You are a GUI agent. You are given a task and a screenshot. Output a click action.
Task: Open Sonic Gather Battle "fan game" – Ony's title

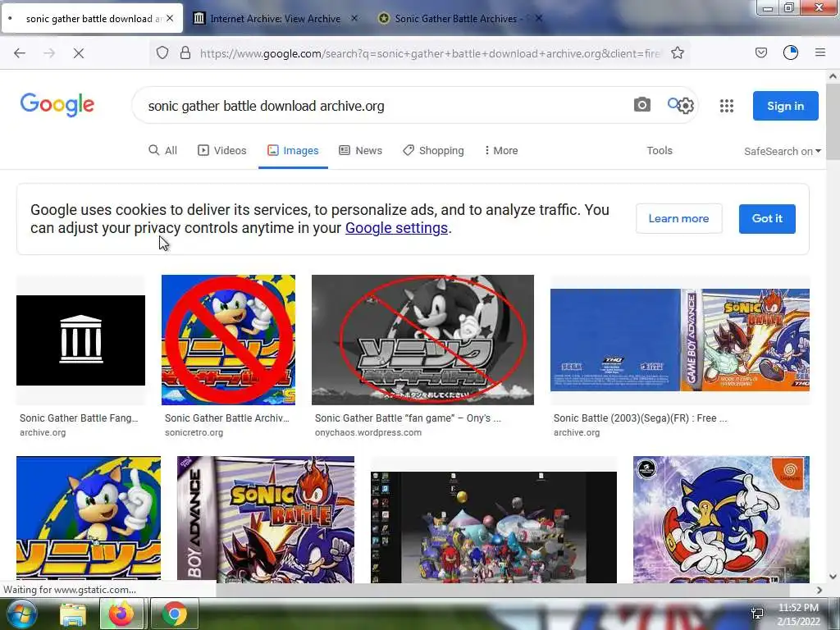point(409,418)
